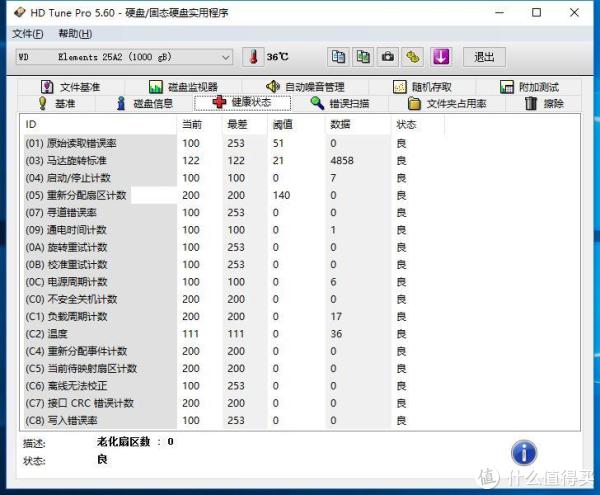Open the 文件(F) menu
This screenshot has width=600, height=495.
28,34
